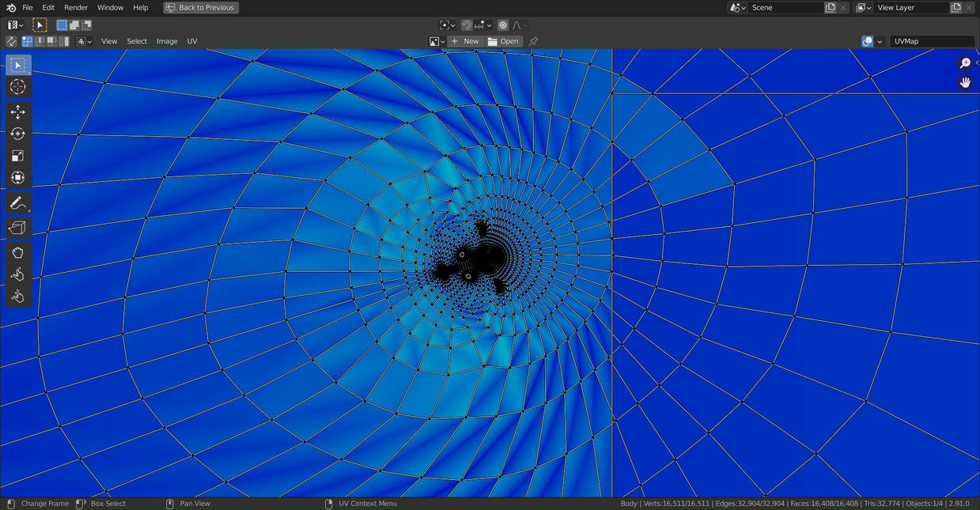Create a new scene with the copy icon
This screenshot has height=510, width=980.
tap(831, 8)
